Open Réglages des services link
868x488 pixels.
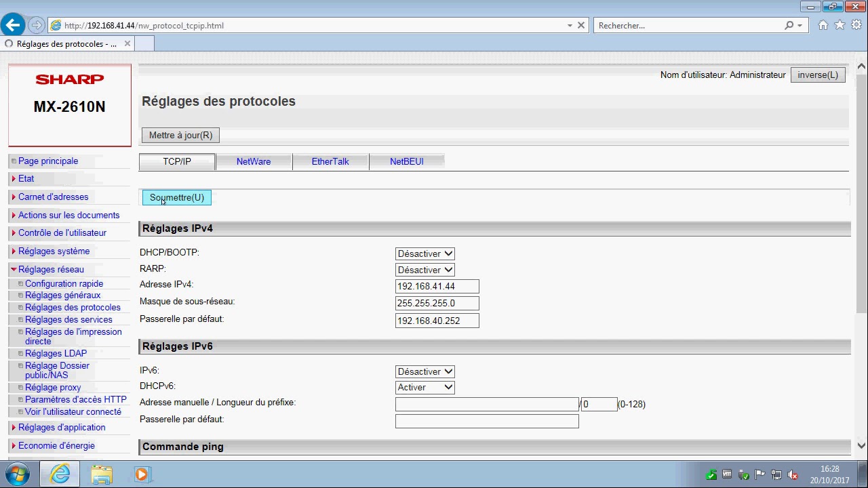pyautogui.click(x=69, y=319)
